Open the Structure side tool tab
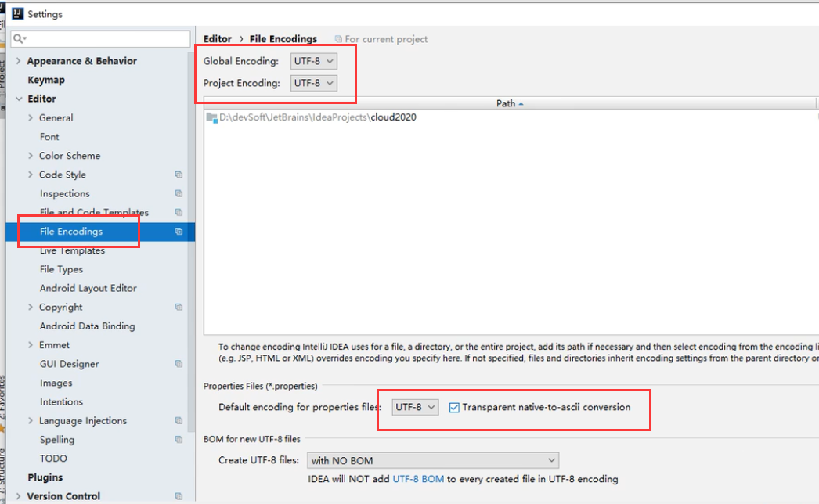This screenshot has width=819, height=504. click(2, 473)
